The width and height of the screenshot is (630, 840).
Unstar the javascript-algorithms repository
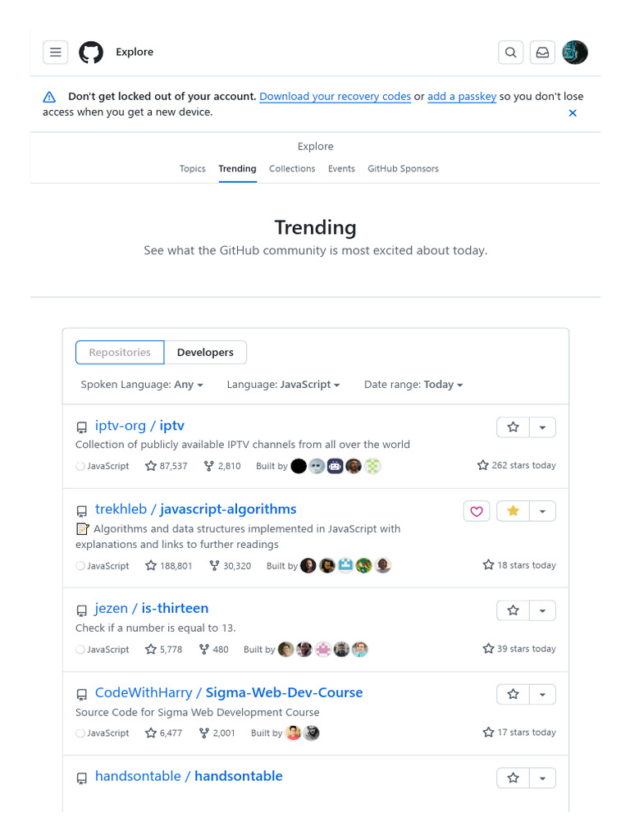[x=514, y=511]
